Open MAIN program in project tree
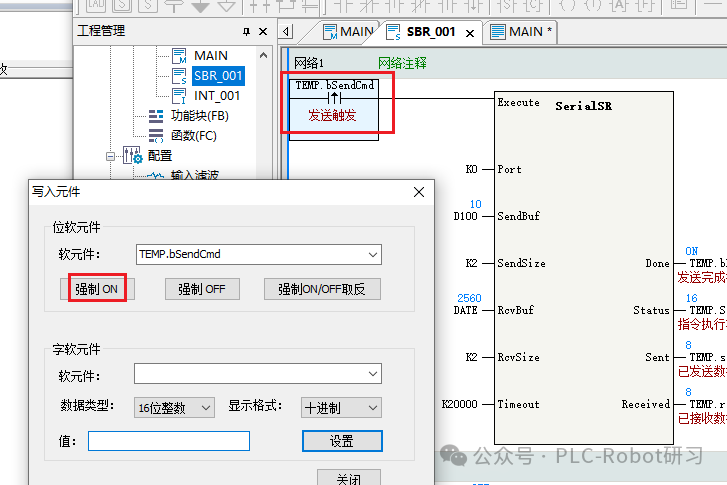Viewport: 727px width, 485px height. (x=211, y=56)
